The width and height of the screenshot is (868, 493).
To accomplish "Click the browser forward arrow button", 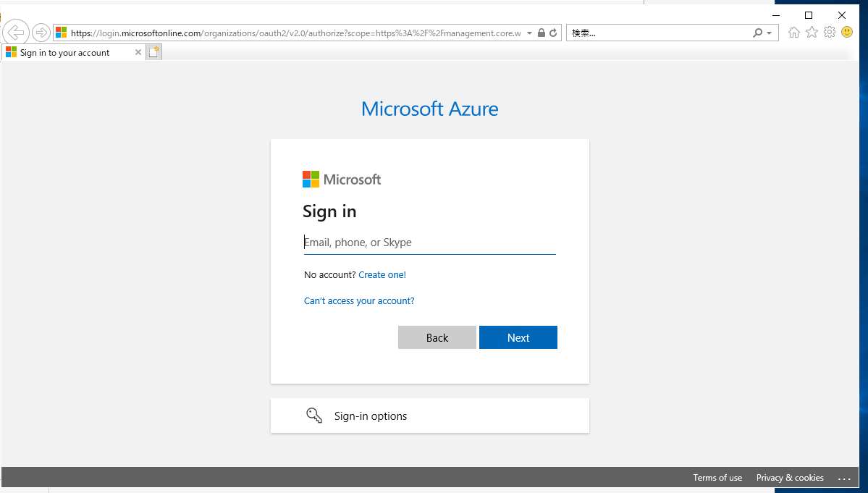I will pos(41,33).
